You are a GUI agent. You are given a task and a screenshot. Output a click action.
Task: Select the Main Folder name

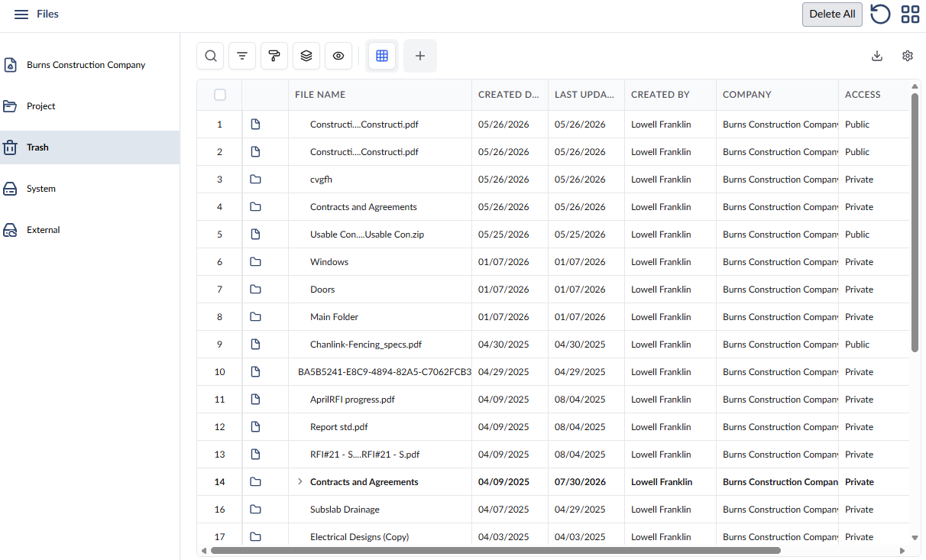[x=334, y=317]
